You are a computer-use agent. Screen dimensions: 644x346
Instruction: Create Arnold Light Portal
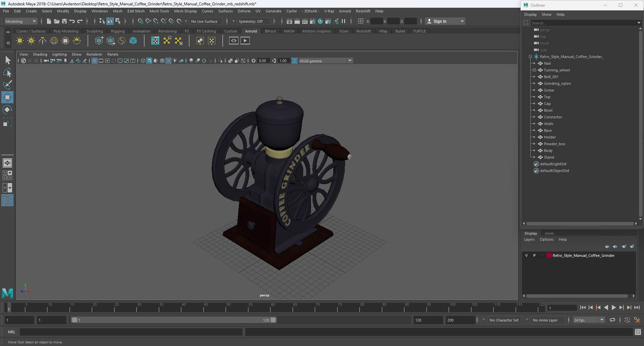pyautogui.click(x=65, y=41)
